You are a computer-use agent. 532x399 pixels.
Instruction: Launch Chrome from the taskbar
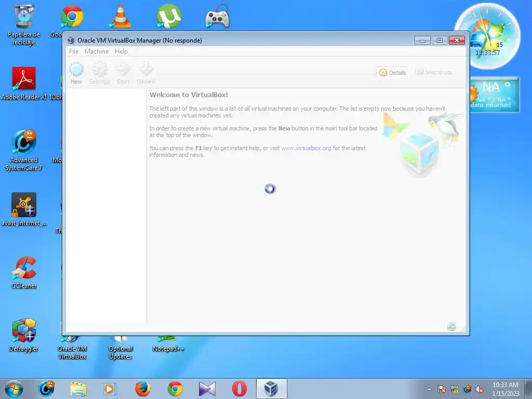point(175,389)
